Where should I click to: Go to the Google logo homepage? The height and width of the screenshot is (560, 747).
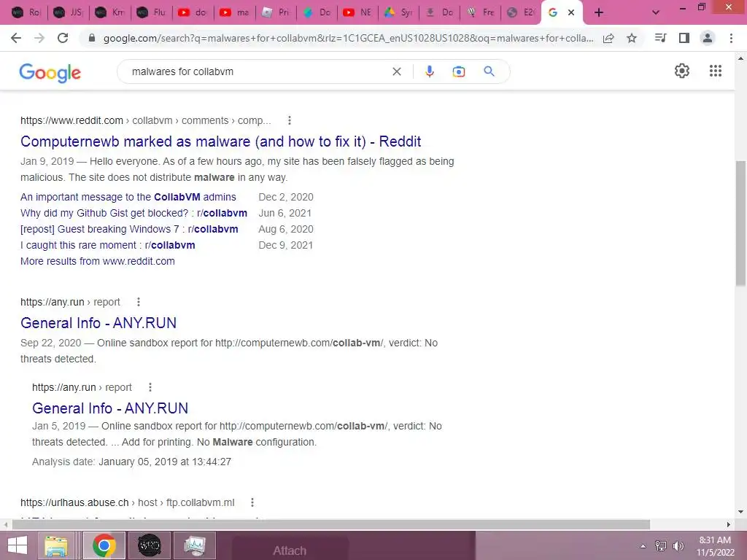(x=50, y=72)
